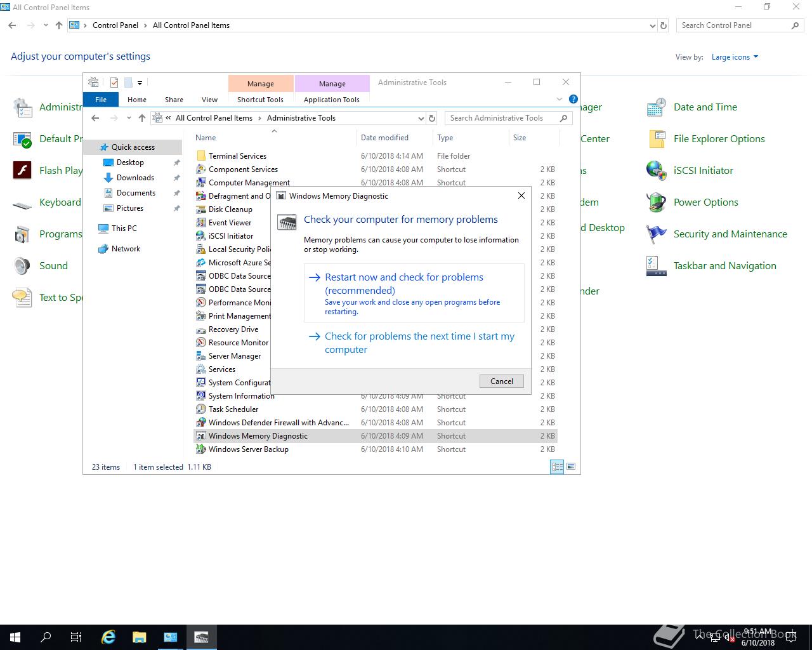The image size is (812, 650).
Task: Open the Power Options icon
Action: coord(656,202)
